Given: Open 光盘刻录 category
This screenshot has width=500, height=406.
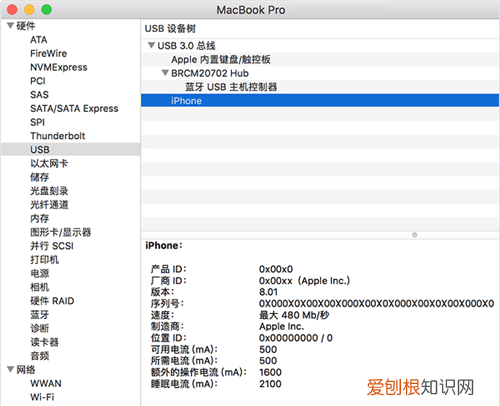Looking at the screenshot, I should tap(49, 191).
